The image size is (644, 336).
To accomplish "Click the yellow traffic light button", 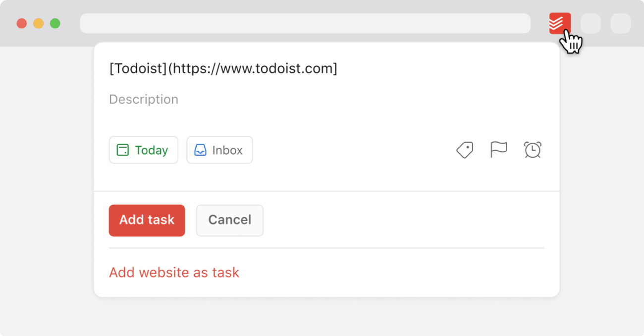I will pos(38,23).
